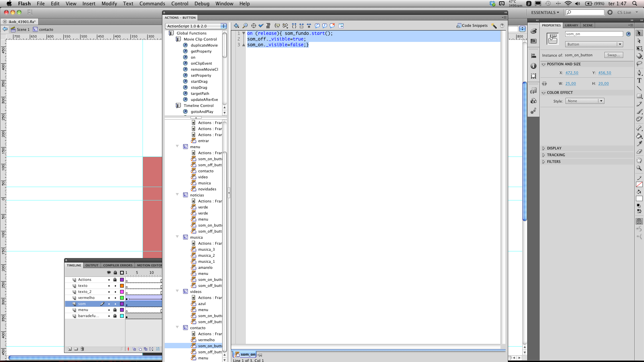Click the Code Snippets button
644x362 pixels.
pyautogui.click(x=472, y=25)
